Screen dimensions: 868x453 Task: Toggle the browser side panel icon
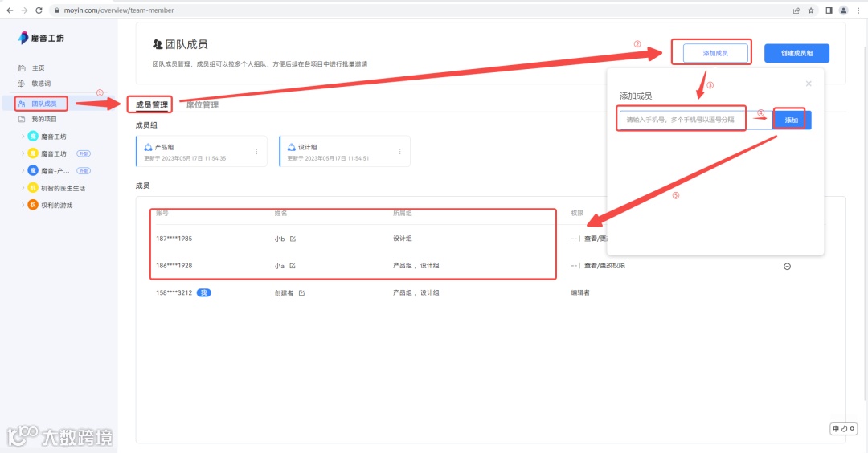829,10
